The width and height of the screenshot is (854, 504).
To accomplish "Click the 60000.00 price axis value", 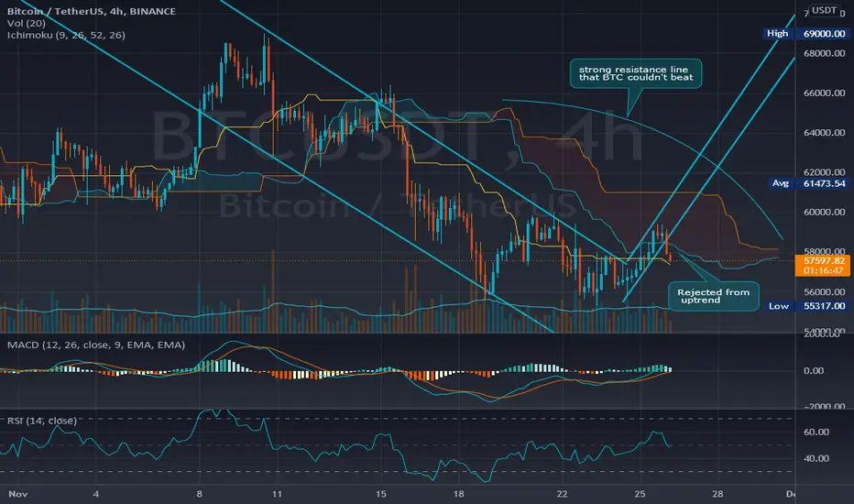I will [x=824, y=213].
